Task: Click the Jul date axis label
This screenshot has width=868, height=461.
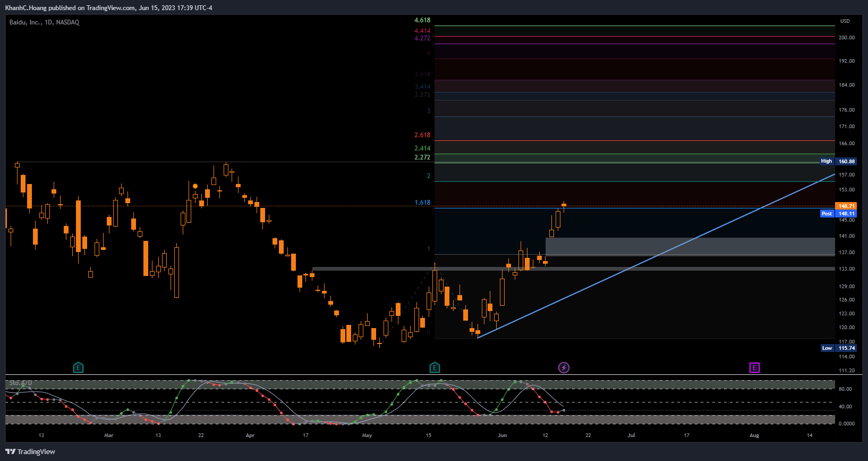Action: pyautogui.click(x=631, y=435)
